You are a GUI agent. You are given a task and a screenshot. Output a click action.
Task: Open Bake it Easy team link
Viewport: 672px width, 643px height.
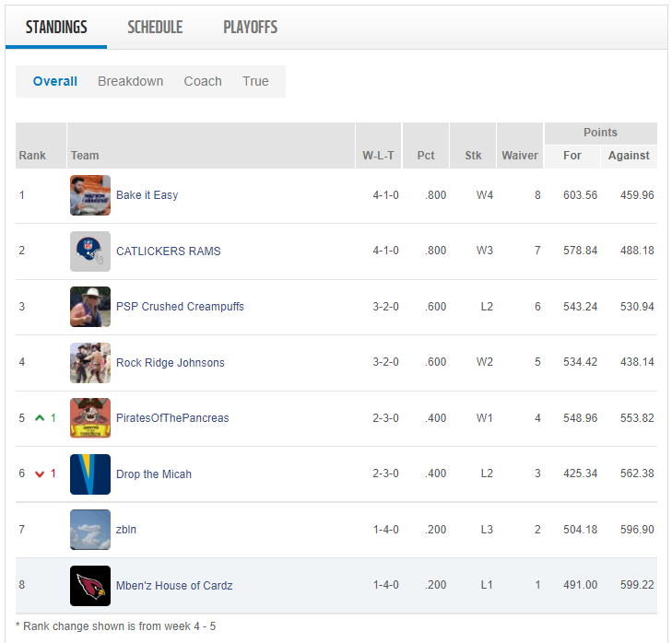(147, 195)
